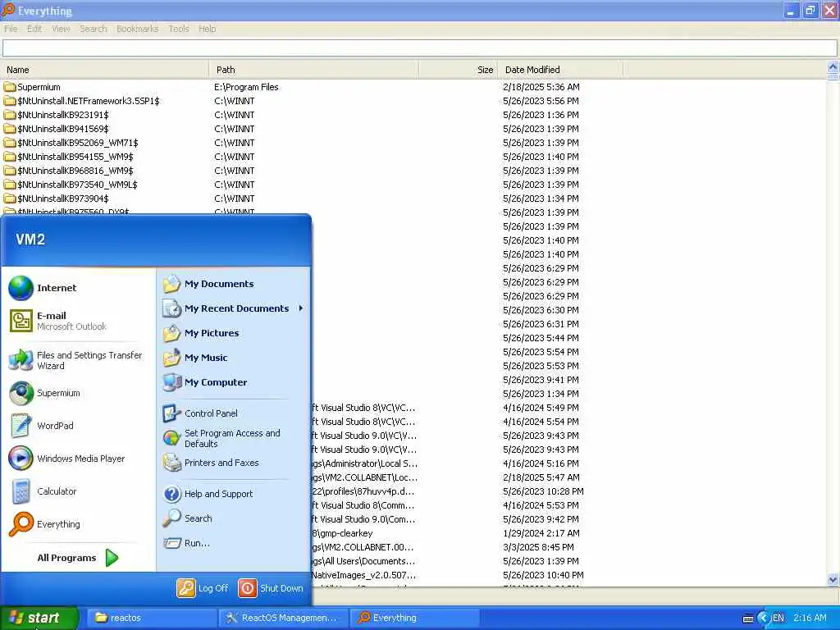
Task: Switch to reactos taskbar button
Action: [x=151, y=618]
